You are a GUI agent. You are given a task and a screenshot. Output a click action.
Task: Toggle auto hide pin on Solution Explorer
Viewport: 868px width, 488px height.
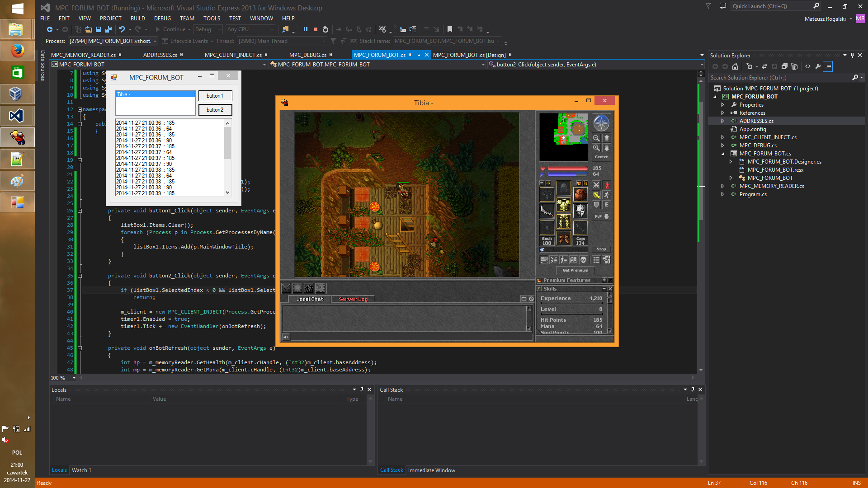(853, 55)
